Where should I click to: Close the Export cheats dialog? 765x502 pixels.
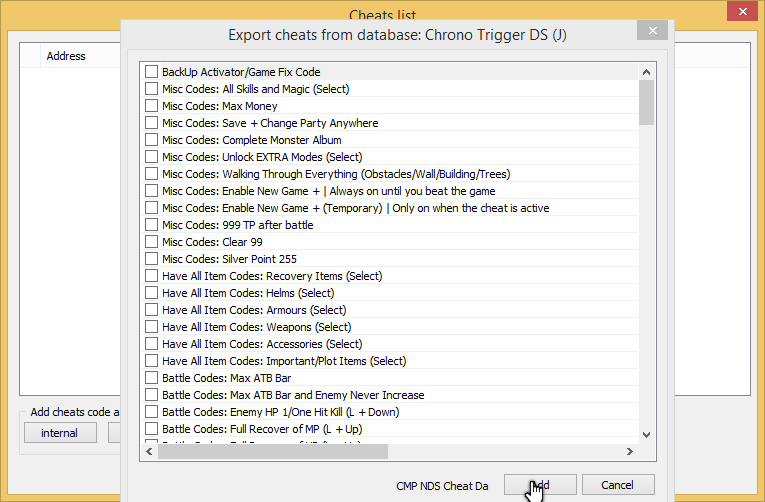pos(652,30)
